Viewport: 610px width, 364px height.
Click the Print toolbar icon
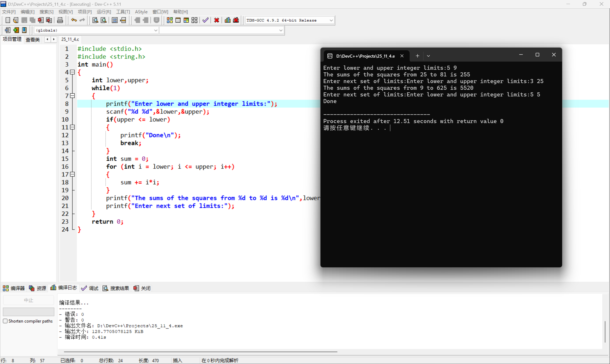click(x=60, y=20)
